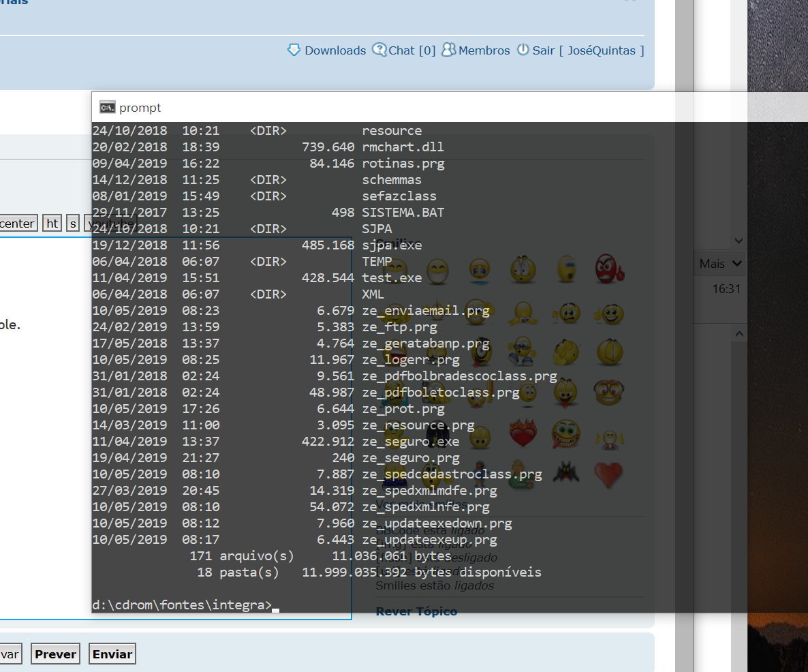
Task: Click the scroll-up chevron below 16:31
Action: [x=739, y=334]
